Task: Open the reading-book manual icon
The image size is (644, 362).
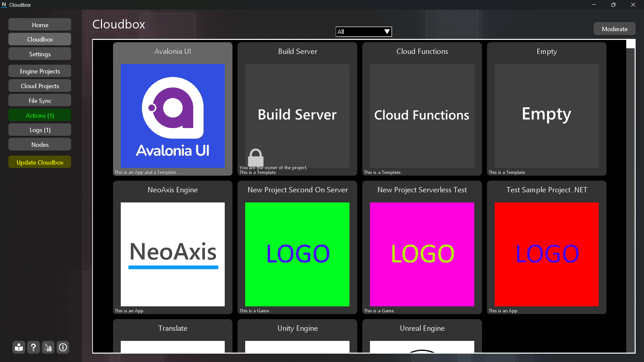Action: coord(19,347)
